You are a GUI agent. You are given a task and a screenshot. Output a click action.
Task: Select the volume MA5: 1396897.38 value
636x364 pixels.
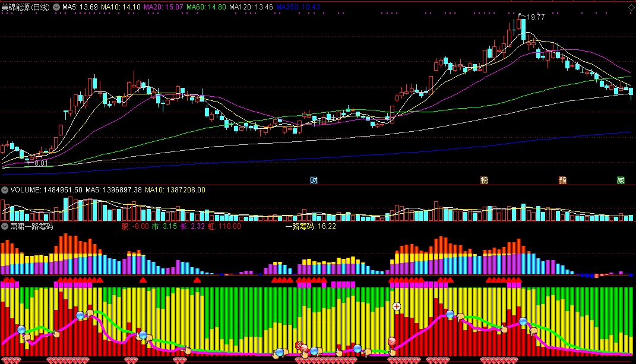pyautogui.click(x=113, y=190)
